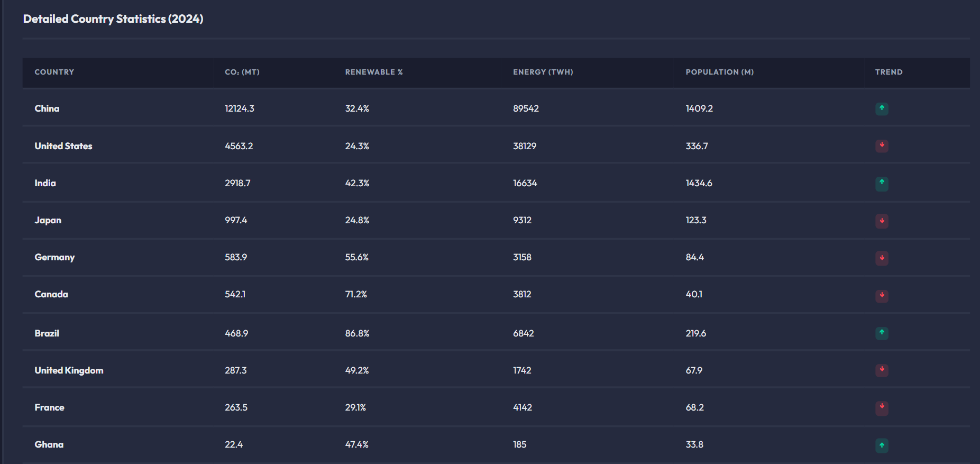980x464 pixels.
Task: Click China's 12124.3 CO₂ value
Action: pos(240,108)
